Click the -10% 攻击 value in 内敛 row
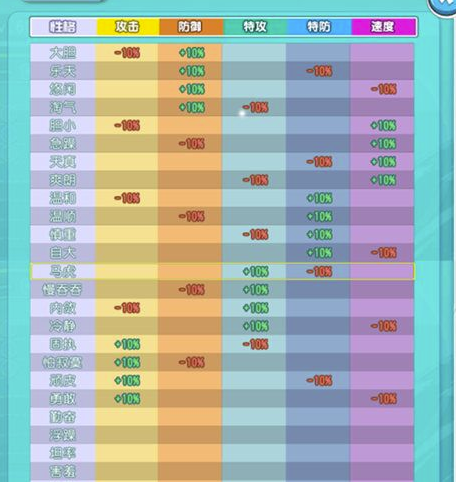456x482 pixels. coord(127,308)
